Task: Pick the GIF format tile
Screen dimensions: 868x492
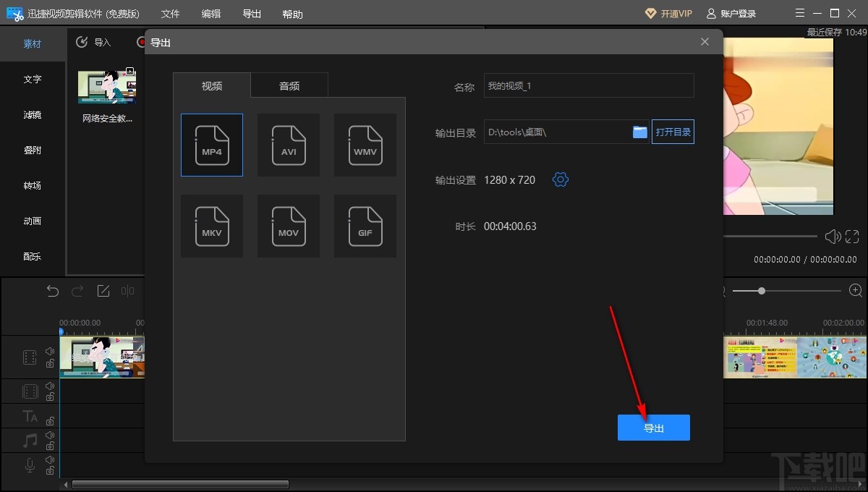Action: tap(365, 226)
